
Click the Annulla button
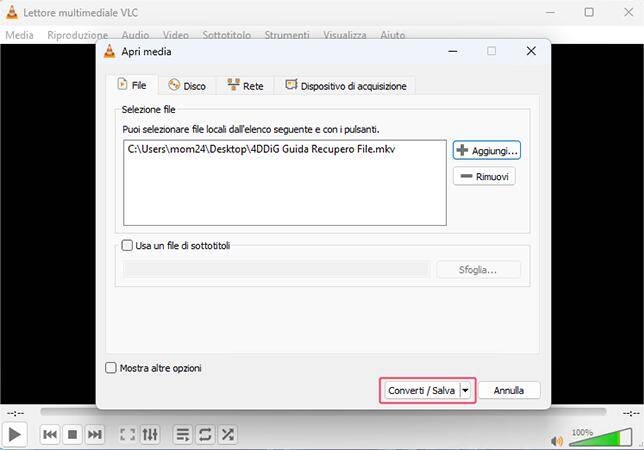pos(509,390)
